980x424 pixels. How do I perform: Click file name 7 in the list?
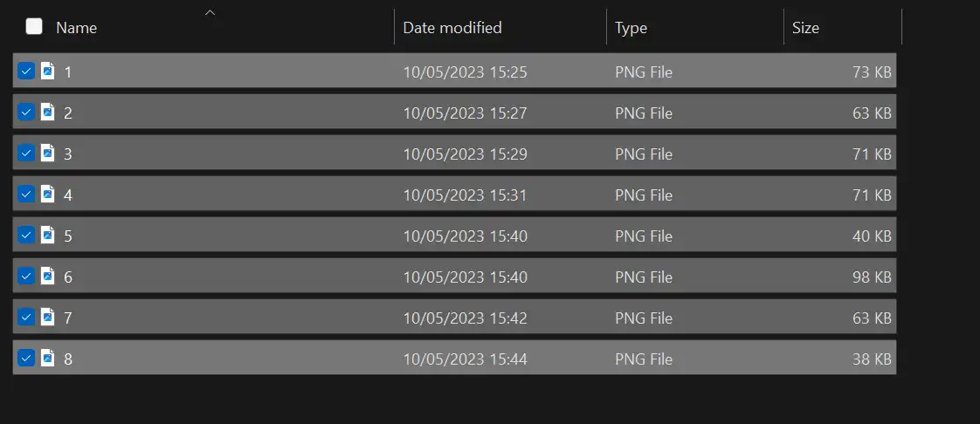pos(67,318)
